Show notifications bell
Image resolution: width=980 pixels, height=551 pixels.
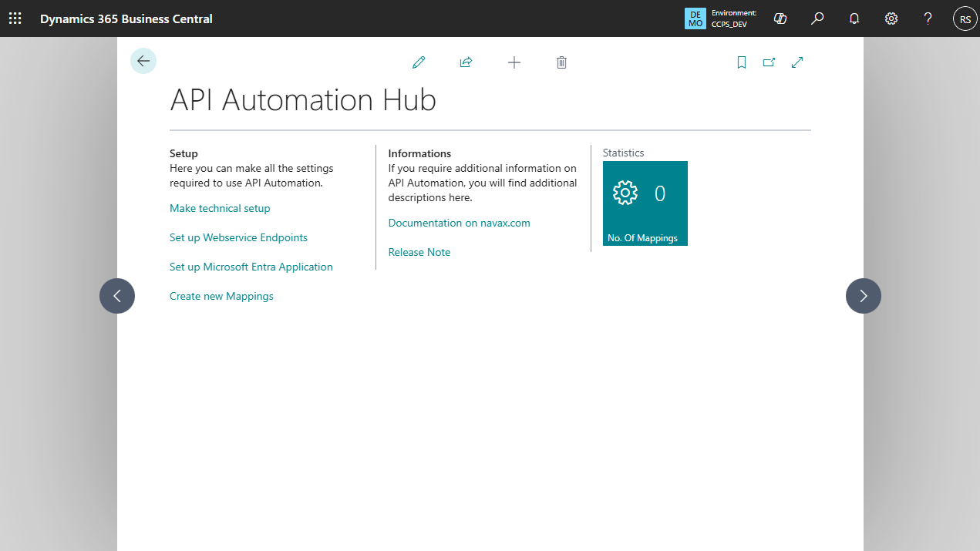click(x=854, y=18)
